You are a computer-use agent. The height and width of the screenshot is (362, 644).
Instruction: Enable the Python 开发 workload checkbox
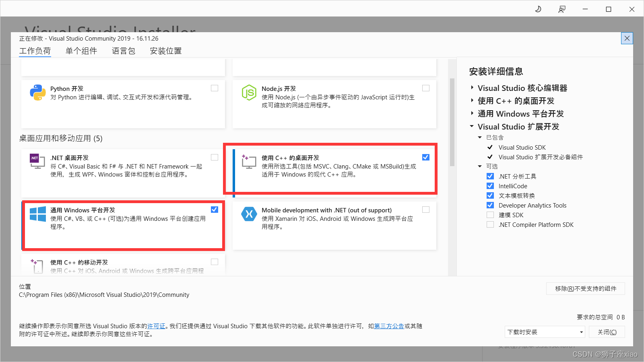215,88
